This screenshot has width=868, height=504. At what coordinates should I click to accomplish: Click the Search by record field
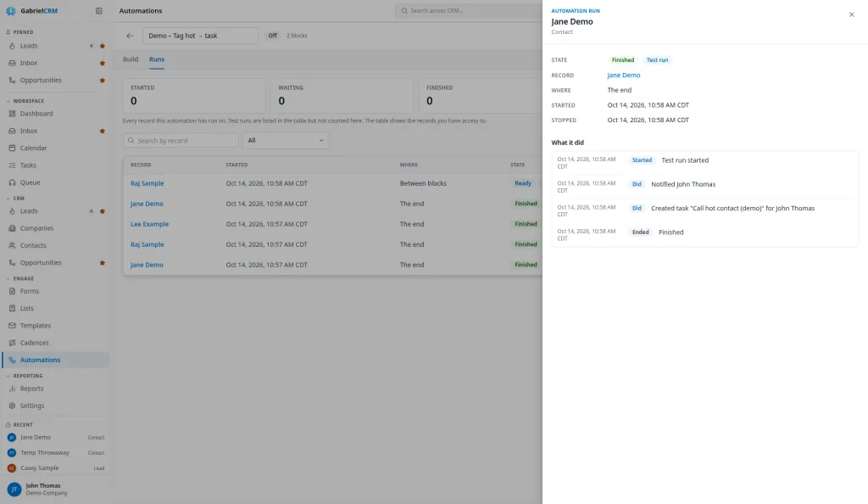pos(181,141)
